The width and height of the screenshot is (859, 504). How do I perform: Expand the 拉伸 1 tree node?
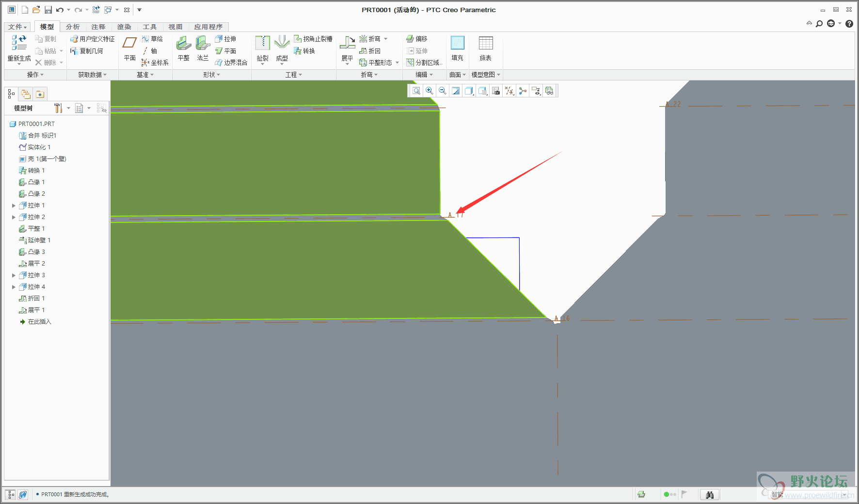pos(14,205)
